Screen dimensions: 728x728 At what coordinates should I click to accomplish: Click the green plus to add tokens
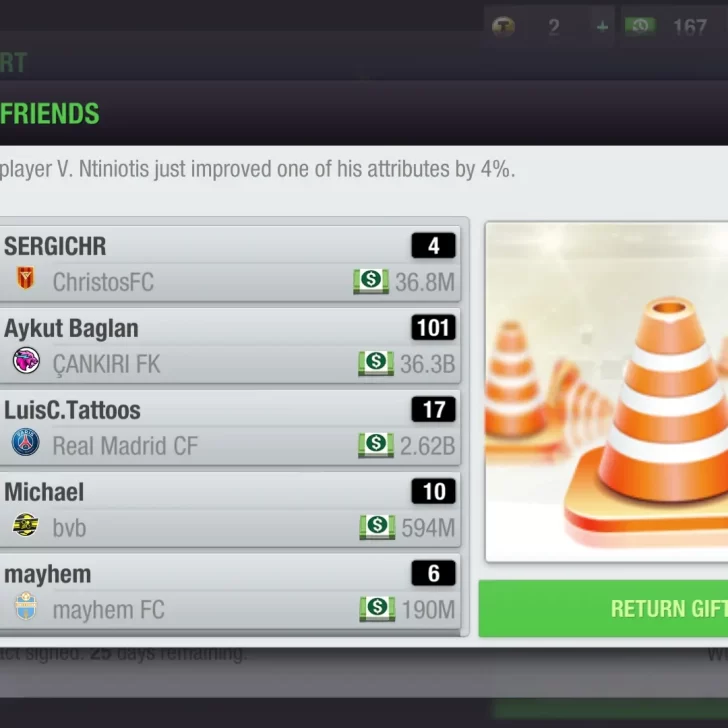[x=602, y=27]
